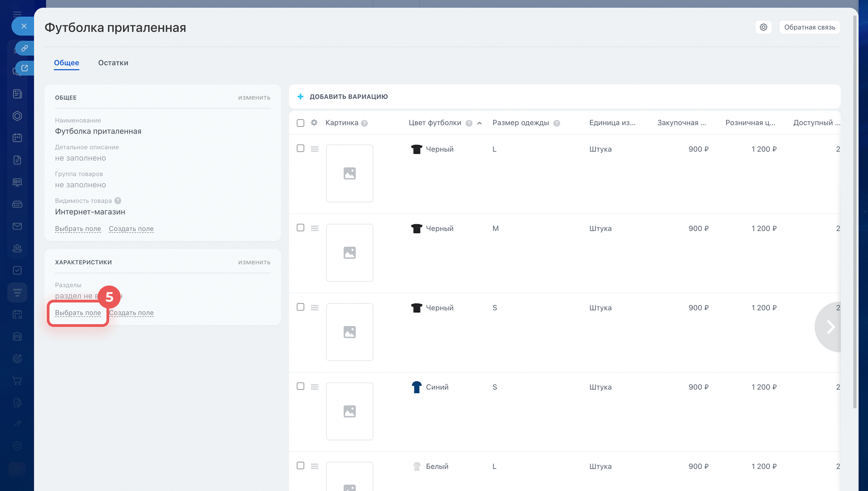Select all variations with header checkbox
Screen dimensions: 868x491
(300, 123)
